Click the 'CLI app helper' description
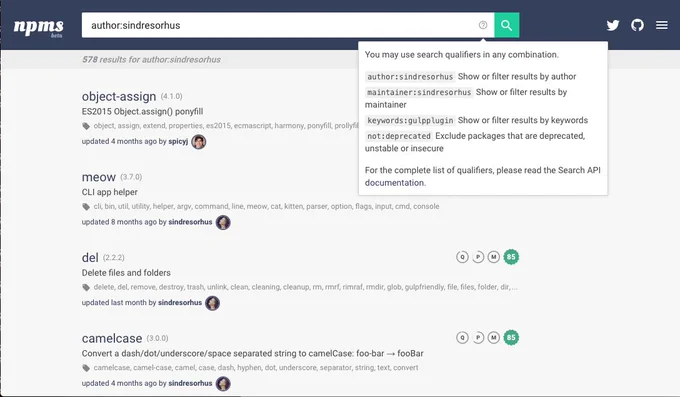The height and width of the screenshot is (397, 680). coord(110,192)
